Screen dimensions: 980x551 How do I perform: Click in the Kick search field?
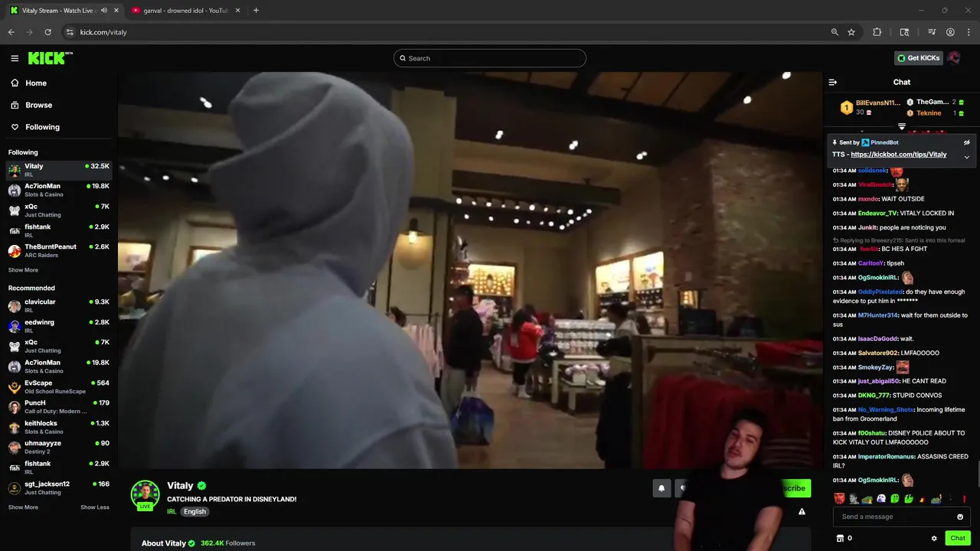pos(490,58)
